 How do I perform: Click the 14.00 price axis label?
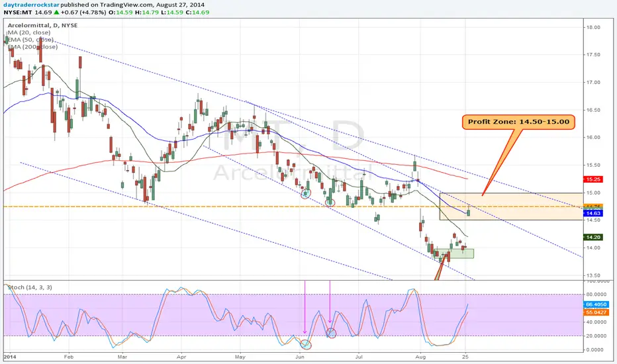click(593, 248)
